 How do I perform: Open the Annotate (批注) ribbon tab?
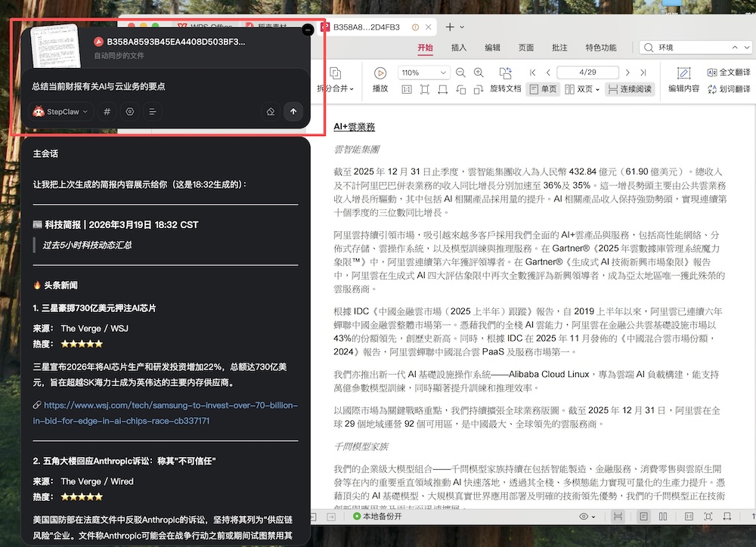click(x=559, y=48)
